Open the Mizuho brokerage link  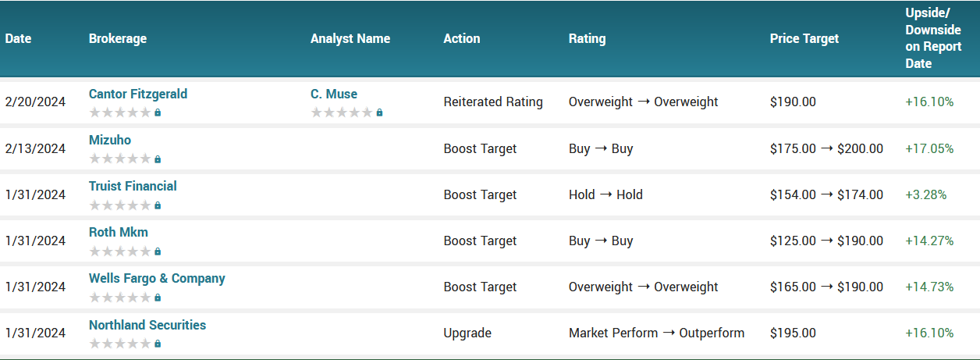pos(110,140)
